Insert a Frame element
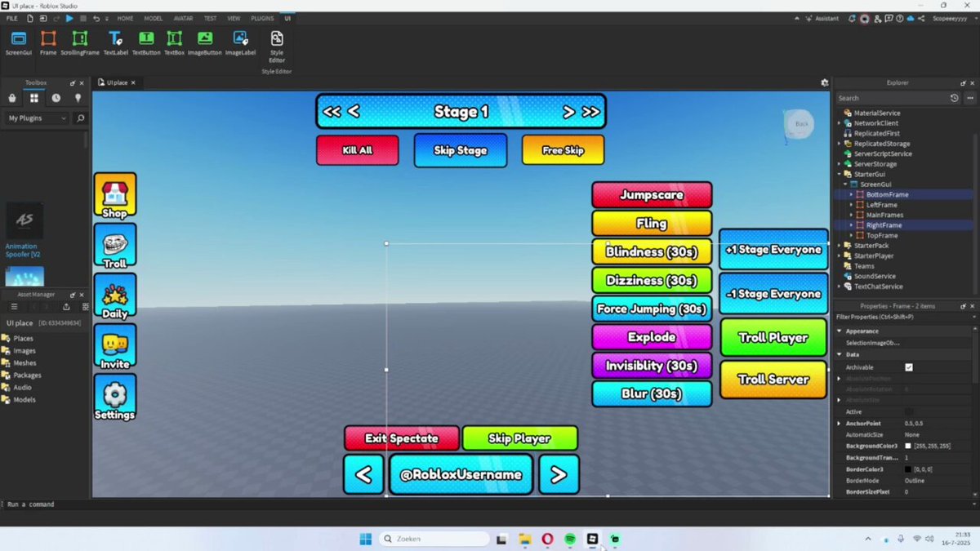Screen dimensions: 980x551 click(x=48, y=43)
